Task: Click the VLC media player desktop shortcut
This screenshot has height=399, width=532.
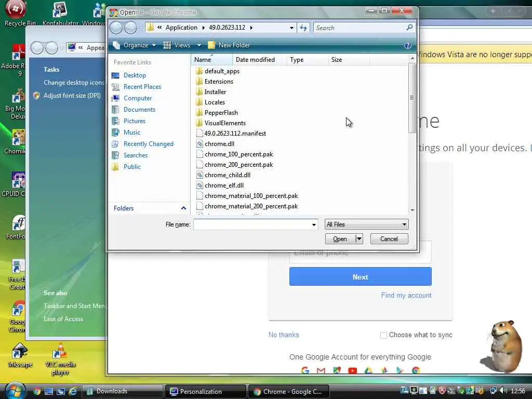Action: click(60, 359)
